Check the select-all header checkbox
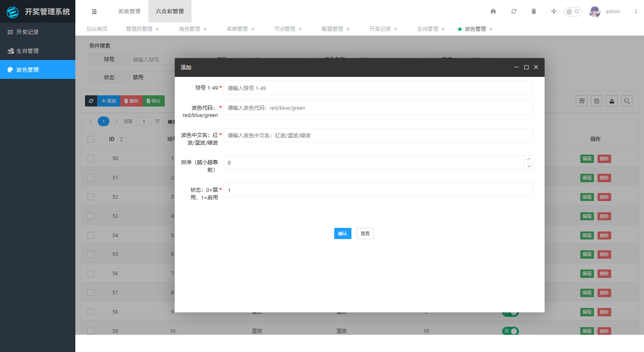This screenshot has height=352, width=644. (x=91, y=139)
